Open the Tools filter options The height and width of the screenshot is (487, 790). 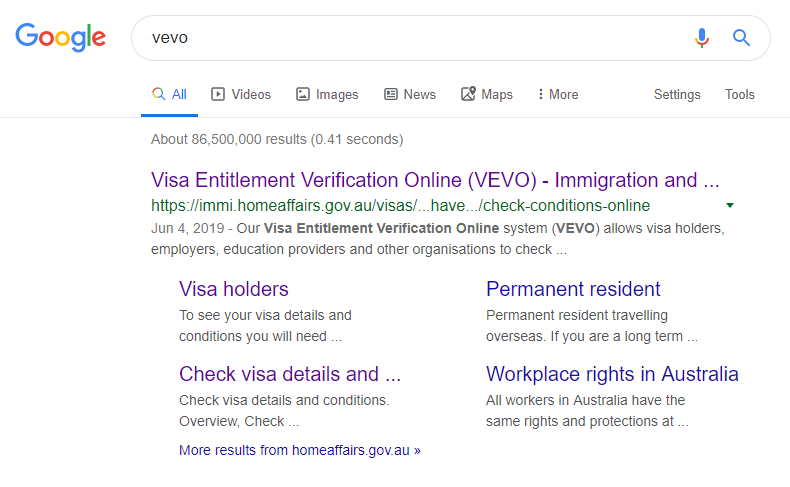coord(740,94)
